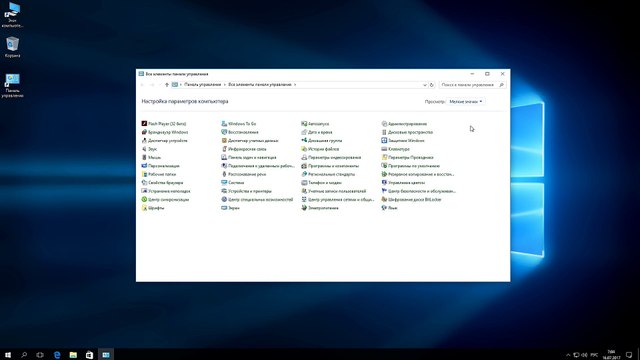This screenshot has height=360, width=640.
Task: Select the Панель управления desktop shortcut
Action: pos(12,85)
